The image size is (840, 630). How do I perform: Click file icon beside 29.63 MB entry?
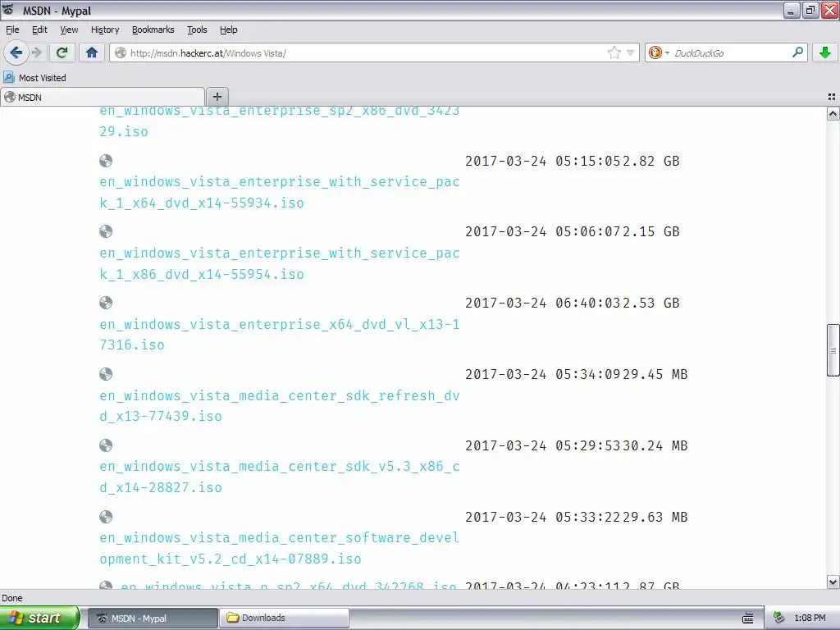[x=106, y=517]
